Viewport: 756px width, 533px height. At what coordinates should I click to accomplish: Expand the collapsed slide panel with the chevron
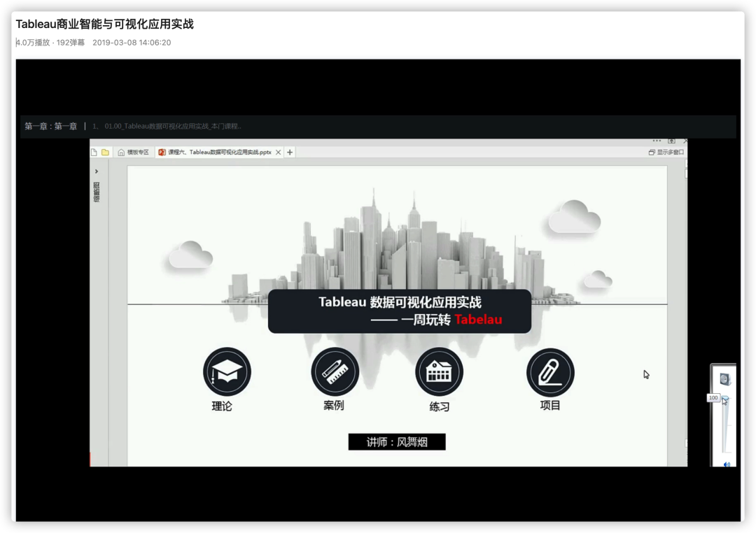coord(96,170)
